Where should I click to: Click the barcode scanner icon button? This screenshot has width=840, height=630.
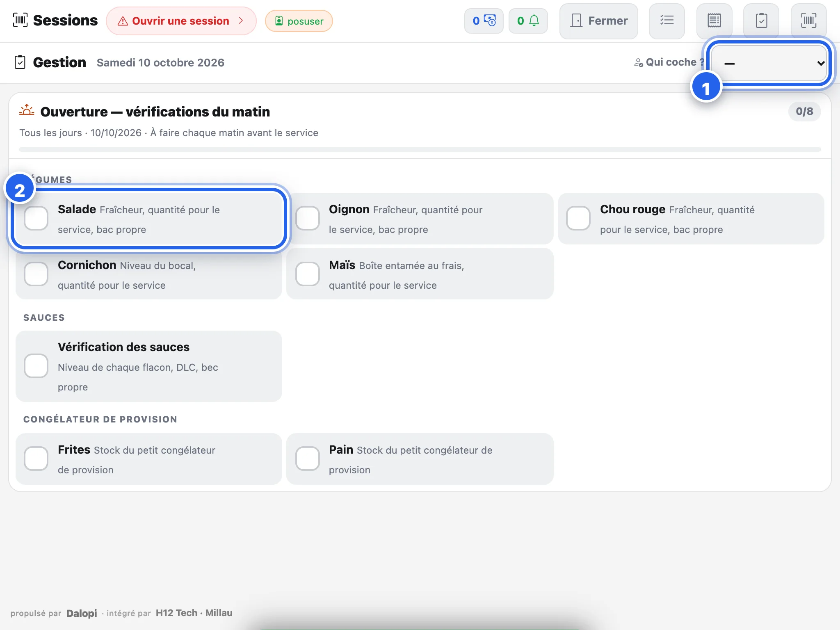pyautogui.click(x=808, y=21)
